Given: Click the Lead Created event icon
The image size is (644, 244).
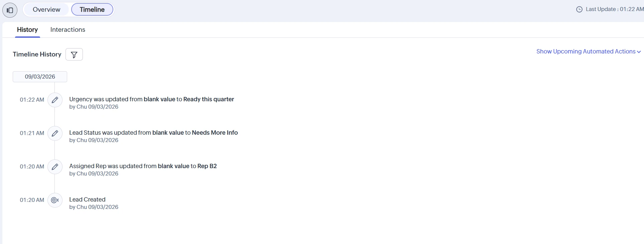Looking at the screenshot, I should point(55,200).
